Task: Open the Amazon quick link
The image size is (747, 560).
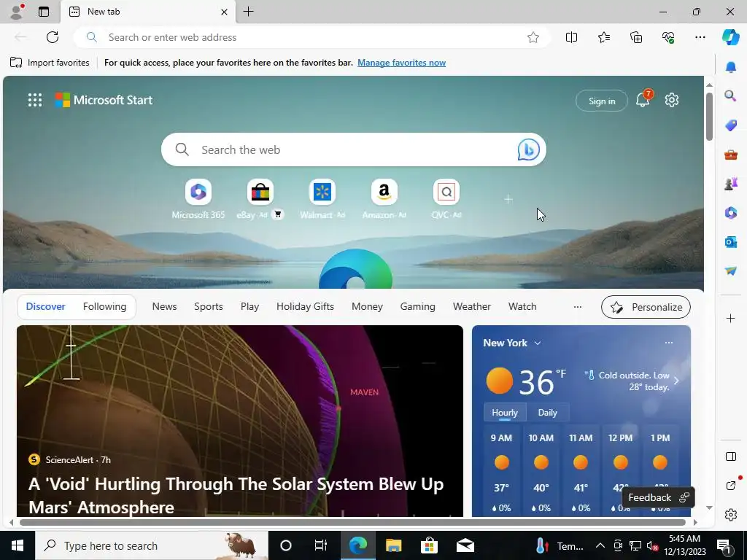Action: (x=384, y=199)
